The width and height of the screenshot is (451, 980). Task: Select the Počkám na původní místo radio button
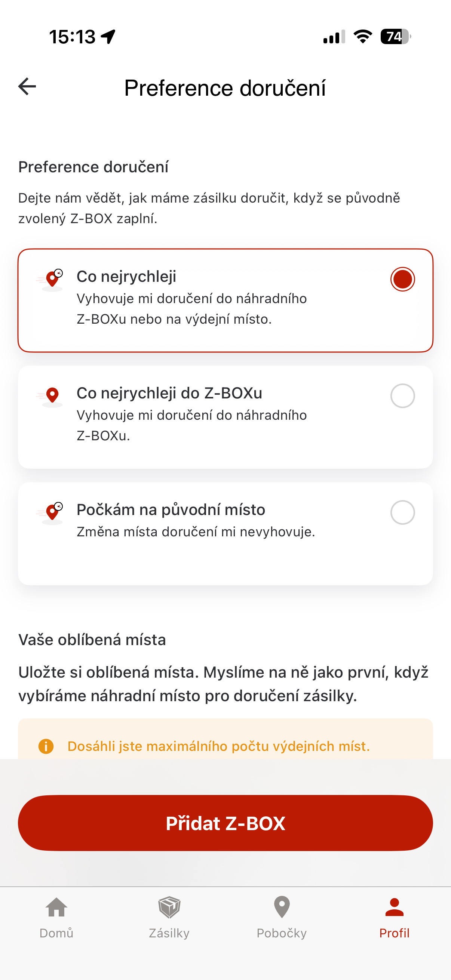pos(402,512)
